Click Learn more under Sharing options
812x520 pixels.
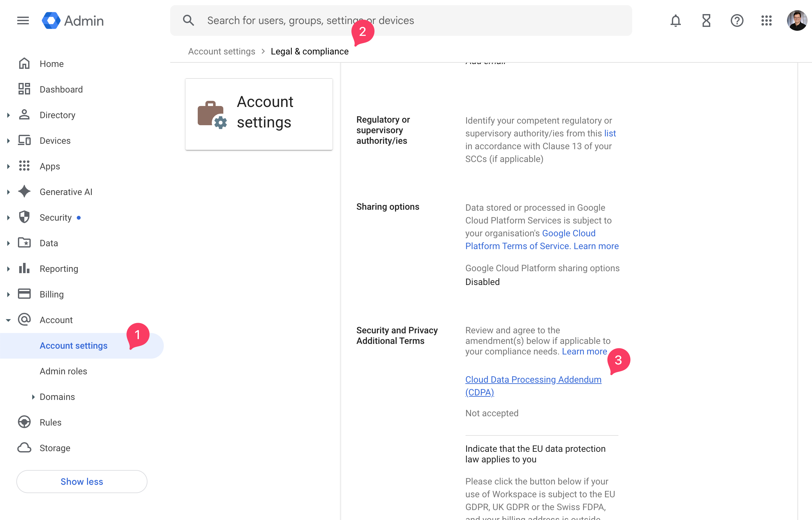click(x=596, y=246)
